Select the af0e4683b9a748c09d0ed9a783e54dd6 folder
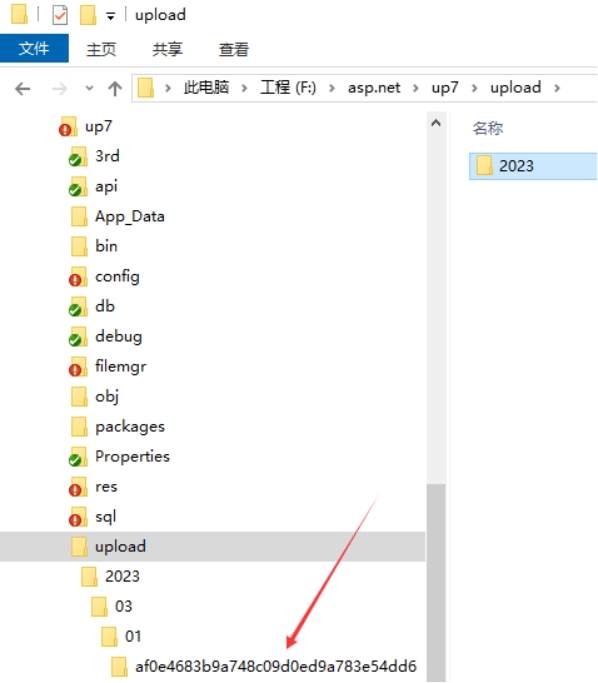598x683 pixels. click(276, 666)
